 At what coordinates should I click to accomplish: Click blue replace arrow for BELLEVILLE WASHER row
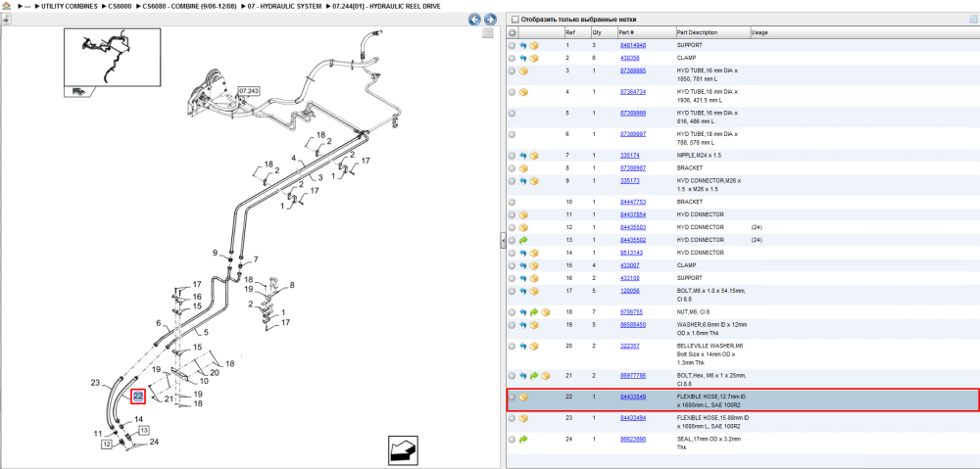point(523,346)
